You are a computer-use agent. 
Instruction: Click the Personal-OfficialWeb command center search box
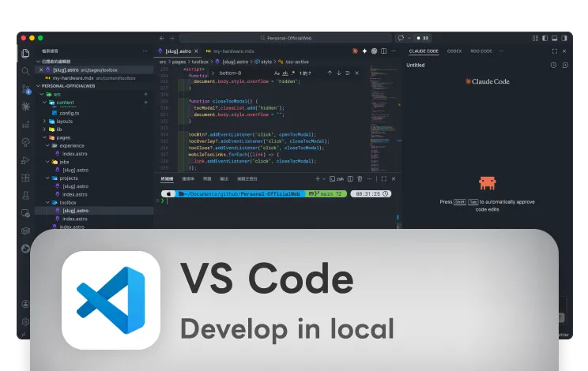click(286, 38)
